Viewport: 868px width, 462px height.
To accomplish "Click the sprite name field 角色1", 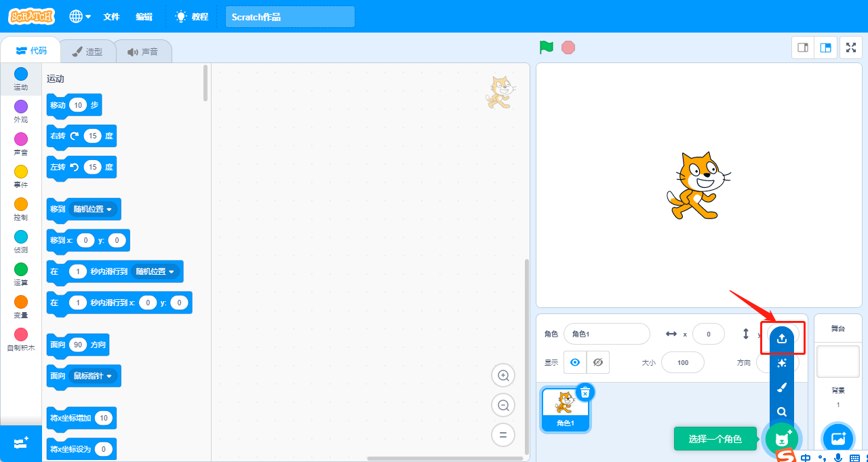I will click(x=607, y=334).
